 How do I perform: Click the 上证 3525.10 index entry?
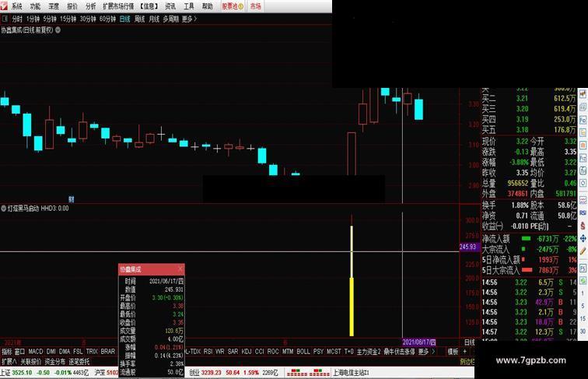pos(44,373)
